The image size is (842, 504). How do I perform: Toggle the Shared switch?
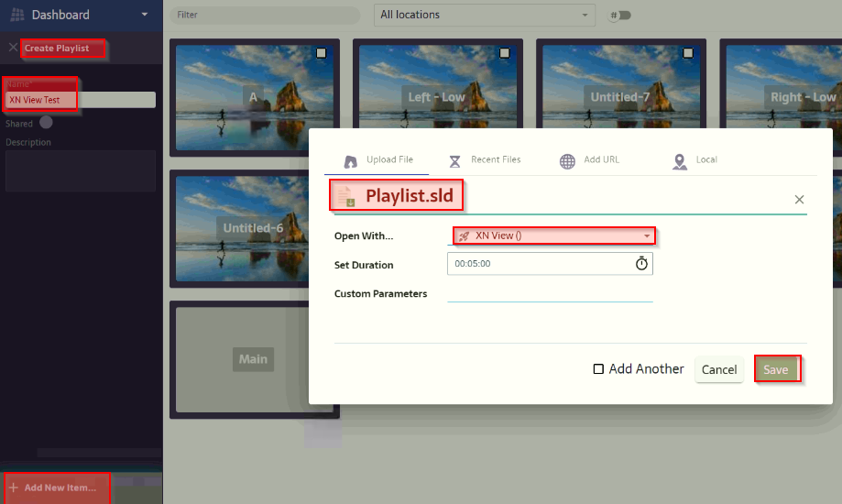[x=45, y=123]
